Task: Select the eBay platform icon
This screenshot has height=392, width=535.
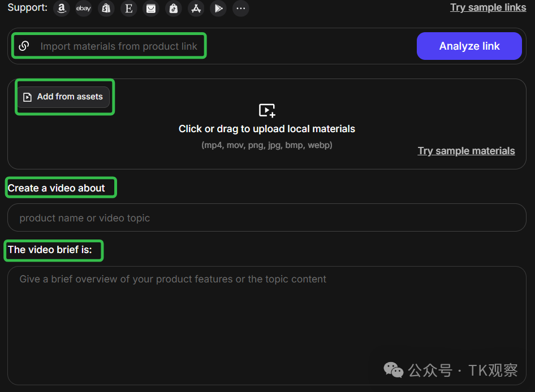Action: click(84, 8)
